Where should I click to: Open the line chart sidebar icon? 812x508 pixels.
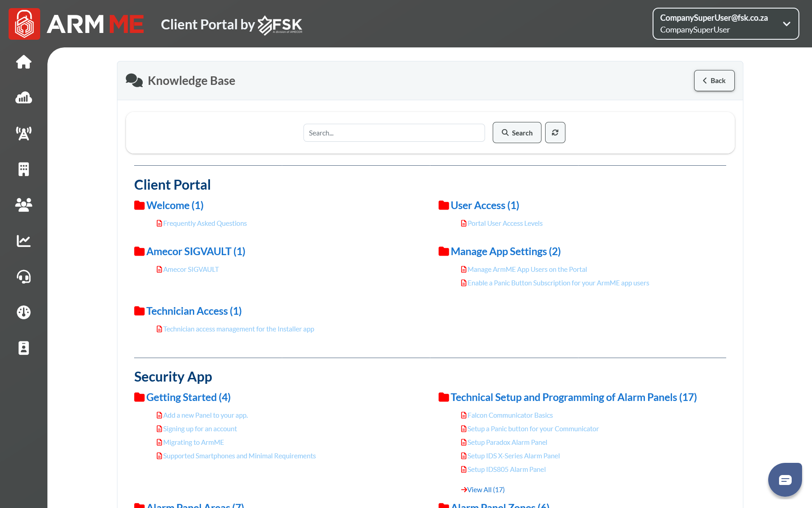pyautogui.click(x=23, y=241)
